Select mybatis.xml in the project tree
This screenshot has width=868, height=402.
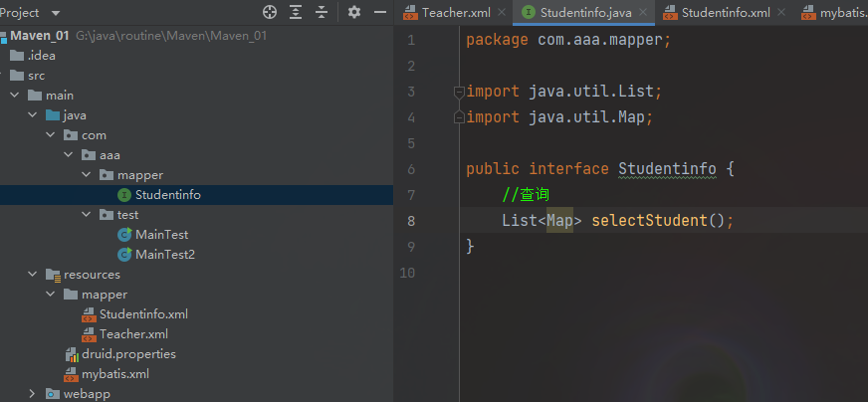pyautogui.click(x=115, y=374)
